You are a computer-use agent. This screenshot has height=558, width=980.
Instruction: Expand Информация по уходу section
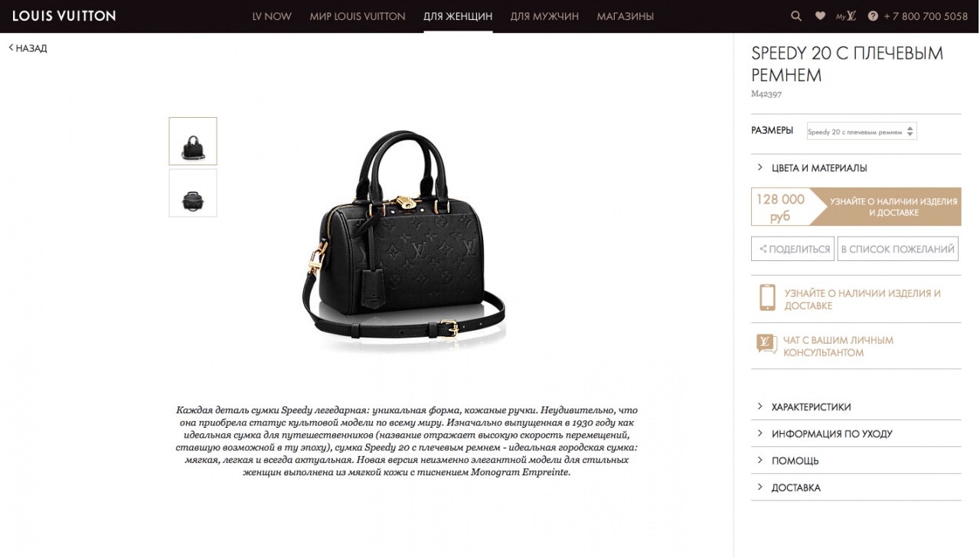coord(856,433)
